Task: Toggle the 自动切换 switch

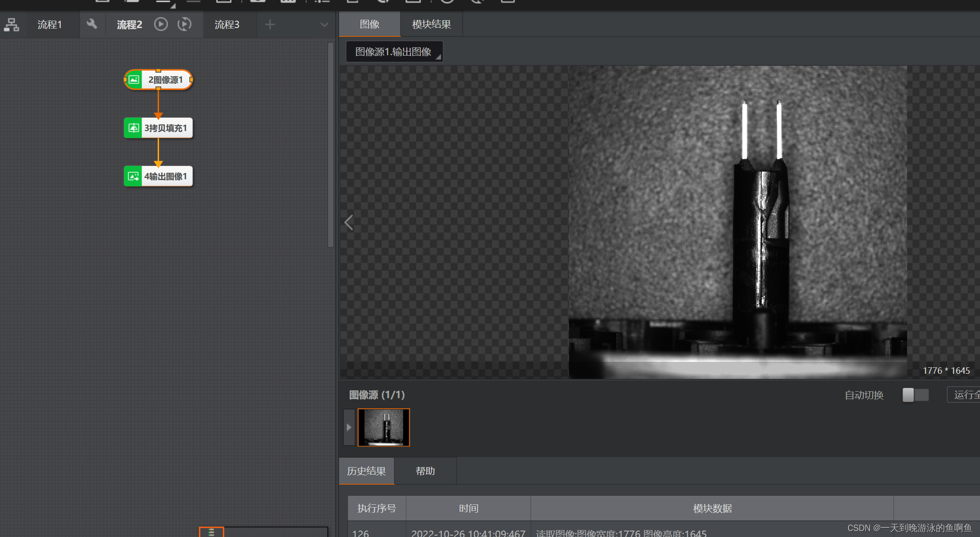Action: coord(915,395)
